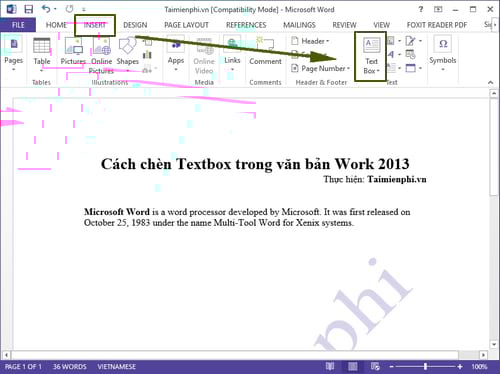Screen dimensions: 500x374
Task: Click the vertical scrollbar up arrow
Action: [x=494, y=94]
